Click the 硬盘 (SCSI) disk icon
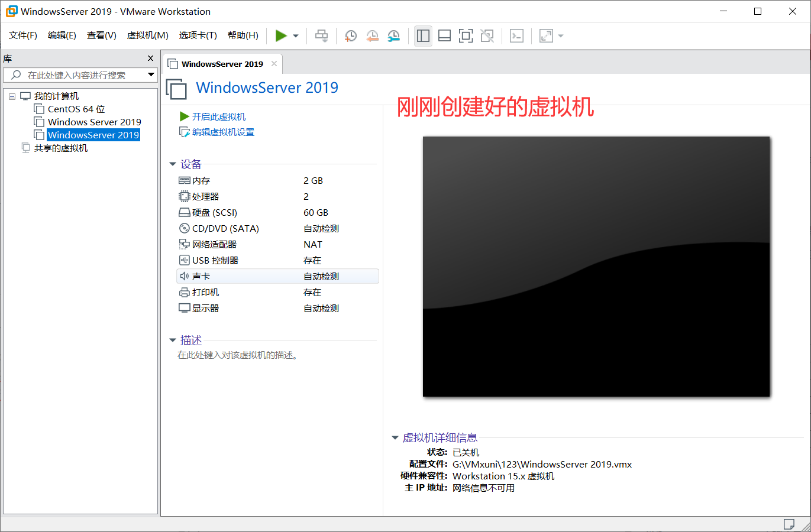Screen dimensions: 811x532 pyautogui.click(x=185, y=213)
